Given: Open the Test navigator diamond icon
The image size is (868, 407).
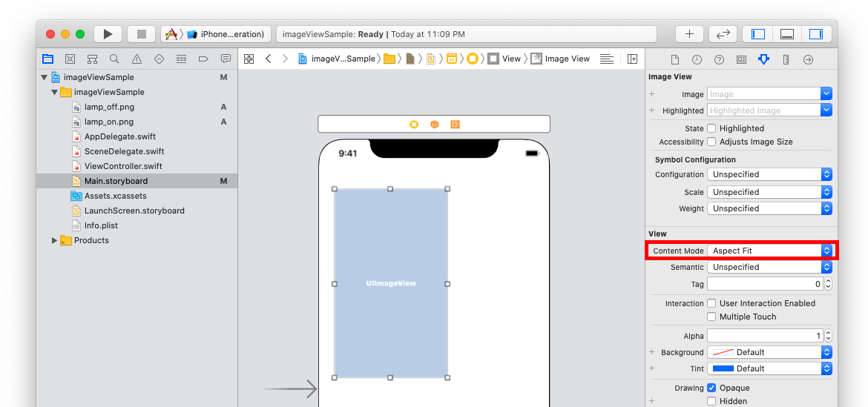Looking at the screenshot, I should coord(159,59).
